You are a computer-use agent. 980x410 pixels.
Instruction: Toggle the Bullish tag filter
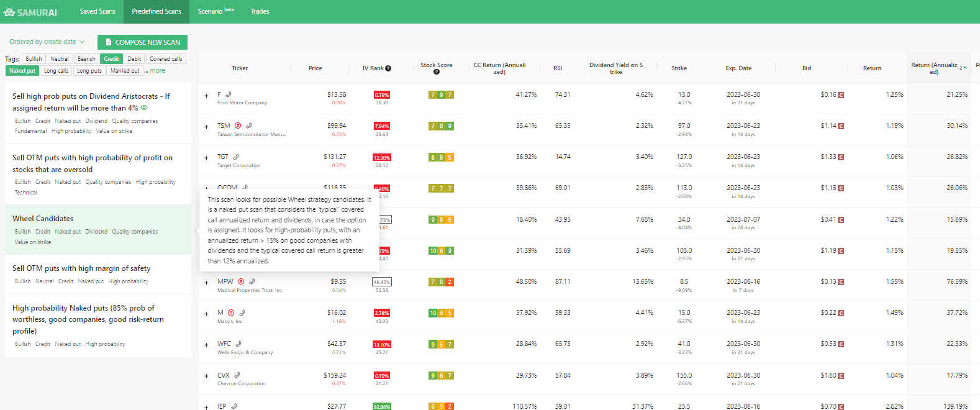(x=34, y=59)
